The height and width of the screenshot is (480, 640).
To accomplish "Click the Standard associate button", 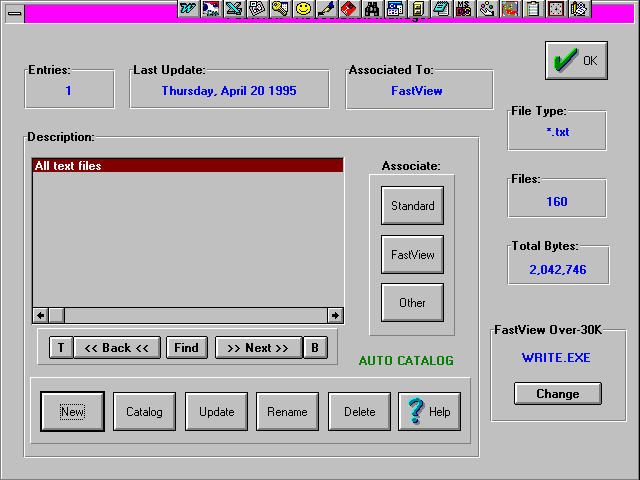I will pyautogui.click(x=412, y=206).
